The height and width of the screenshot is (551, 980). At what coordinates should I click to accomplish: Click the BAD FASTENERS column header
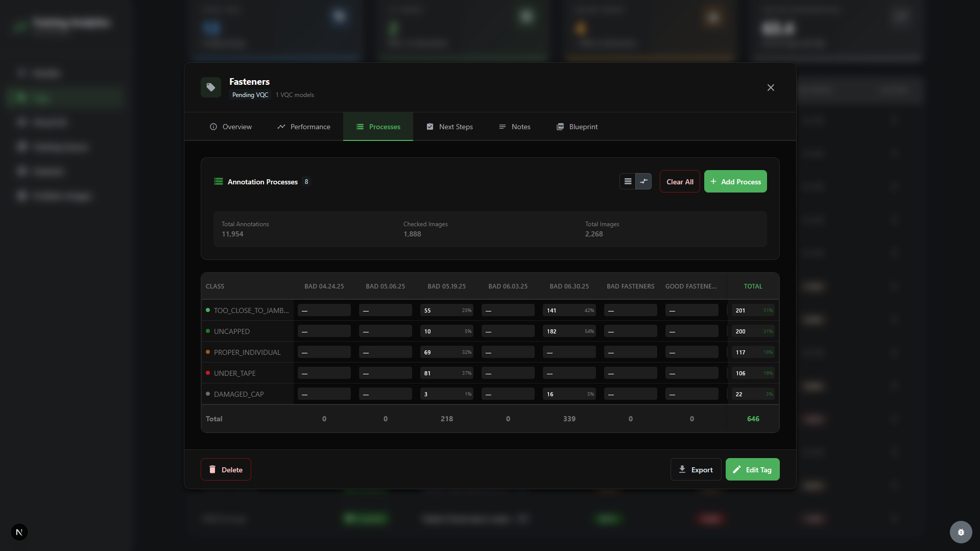click(x=631, y=286)
